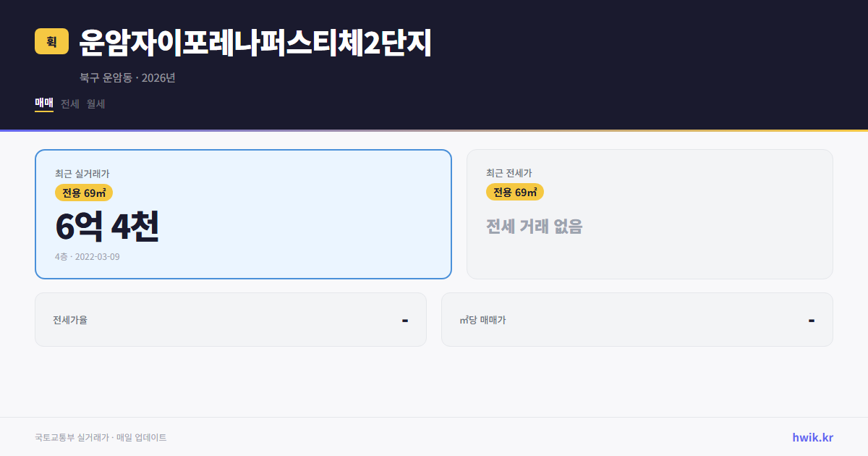Click the ㎡당 매매가 card
Viewport: 868px width, 456px height.
point(637,319)
